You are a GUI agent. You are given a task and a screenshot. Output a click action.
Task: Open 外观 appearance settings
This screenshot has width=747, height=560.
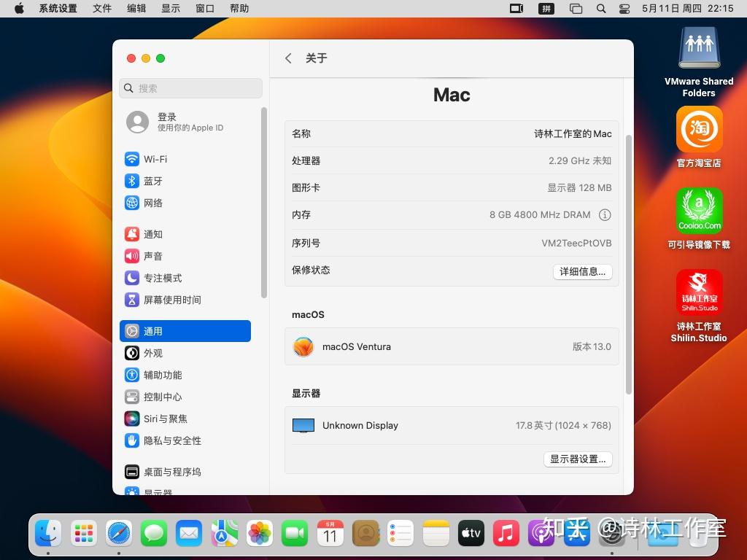(x=153, y=353)
